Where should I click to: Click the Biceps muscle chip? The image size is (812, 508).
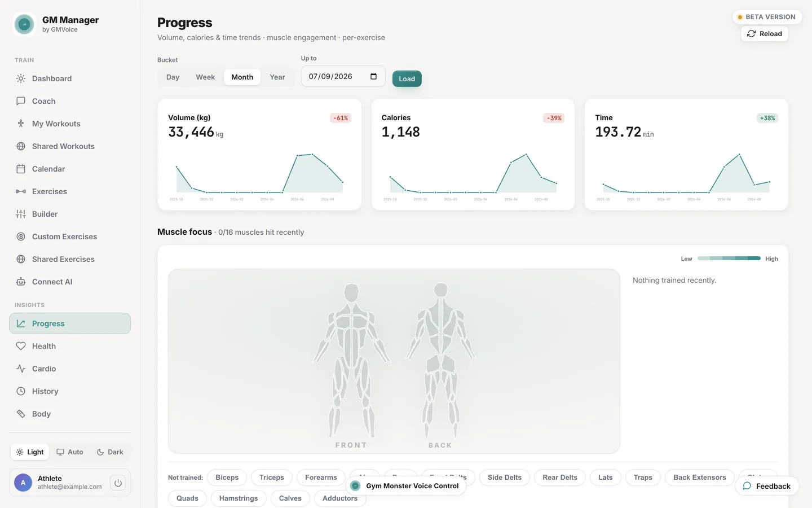[x=227, y=478]
